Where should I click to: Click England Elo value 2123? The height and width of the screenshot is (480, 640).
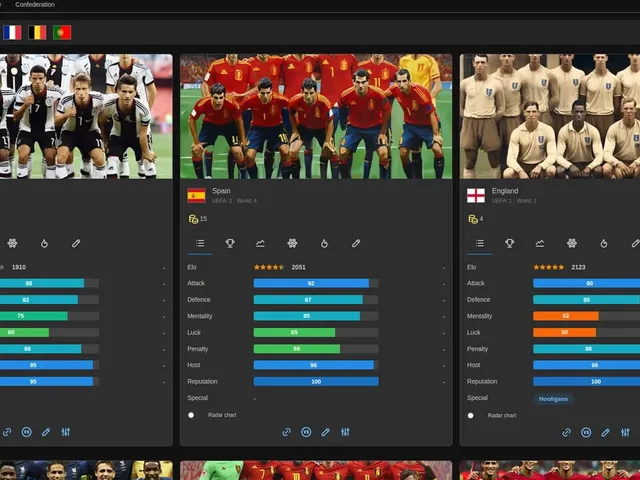[x=578, y=267]
